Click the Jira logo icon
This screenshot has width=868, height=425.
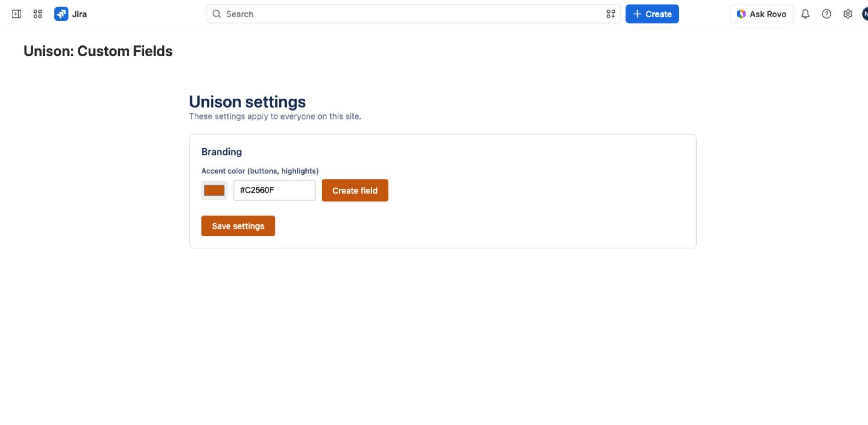tap(61, 14)
